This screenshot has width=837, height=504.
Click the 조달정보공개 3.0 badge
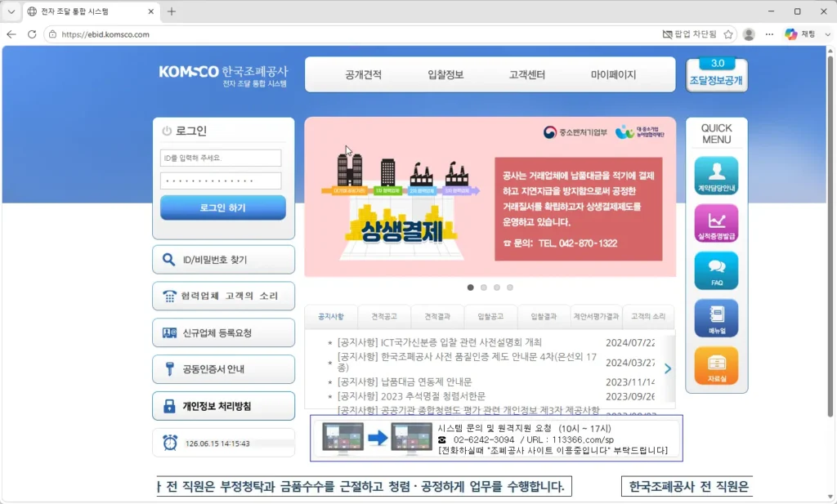pyautogui.click(x=716, y=74)
